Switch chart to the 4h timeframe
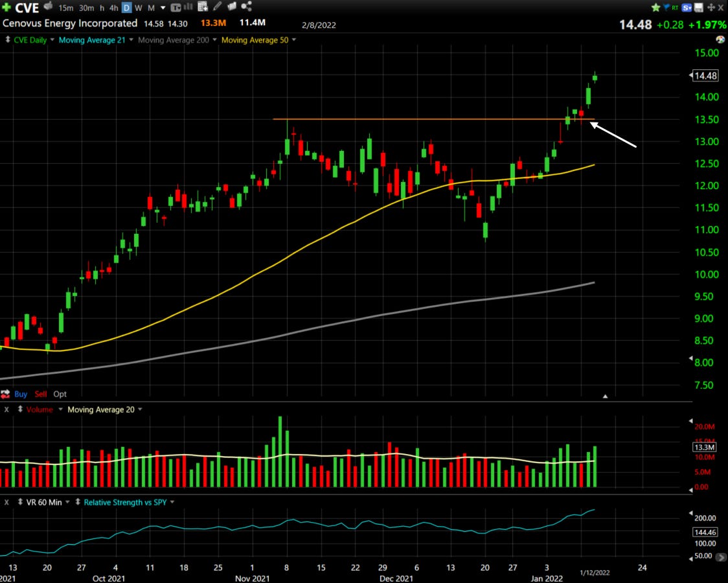Screen dimensions: 728x583 [x=114, y=8]
